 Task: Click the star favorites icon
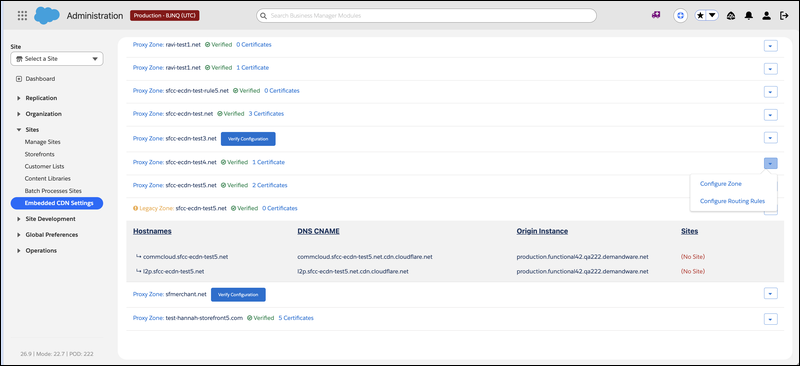click(x=701, y=16)
